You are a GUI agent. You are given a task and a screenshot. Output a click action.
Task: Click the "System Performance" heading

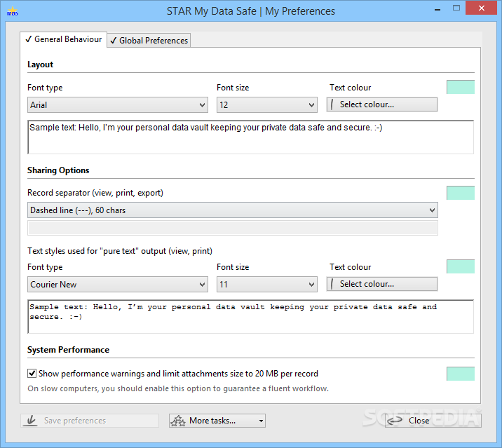coord(68,350)
